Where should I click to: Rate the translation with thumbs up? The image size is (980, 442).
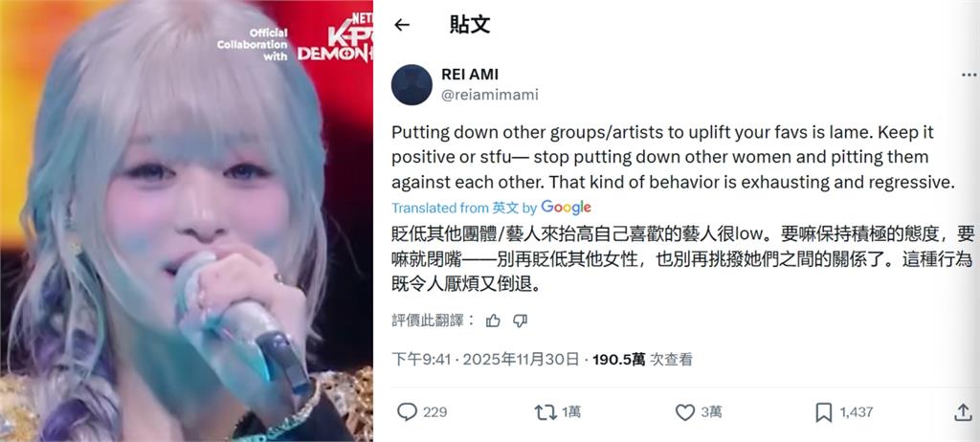493,320
